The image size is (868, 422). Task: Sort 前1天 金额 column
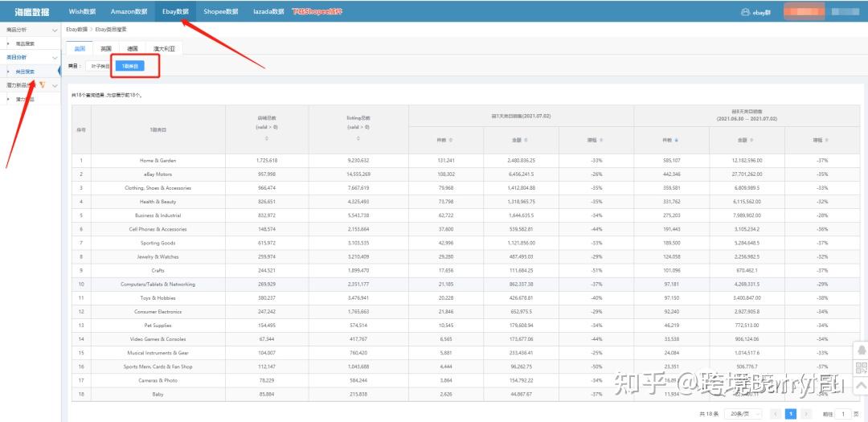point(526,140)
